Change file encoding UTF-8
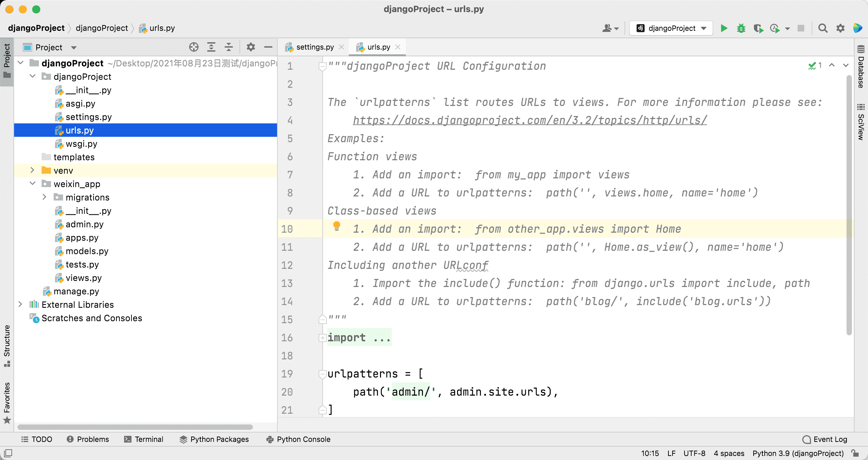 (694, 453)
